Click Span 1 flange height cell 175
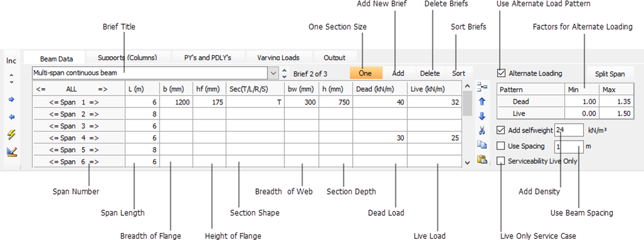Viewport: 644px width, 240px height. [x=210, y=103]
